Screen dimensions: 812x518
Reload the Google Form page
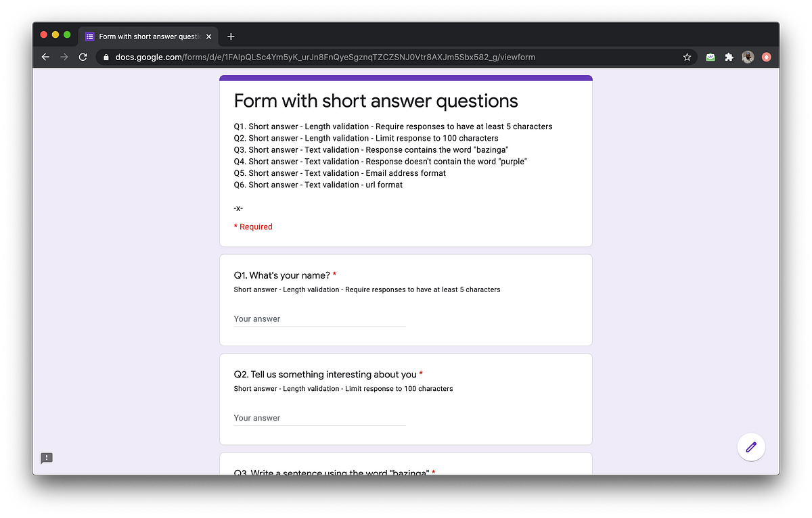[x=83, y=57]
